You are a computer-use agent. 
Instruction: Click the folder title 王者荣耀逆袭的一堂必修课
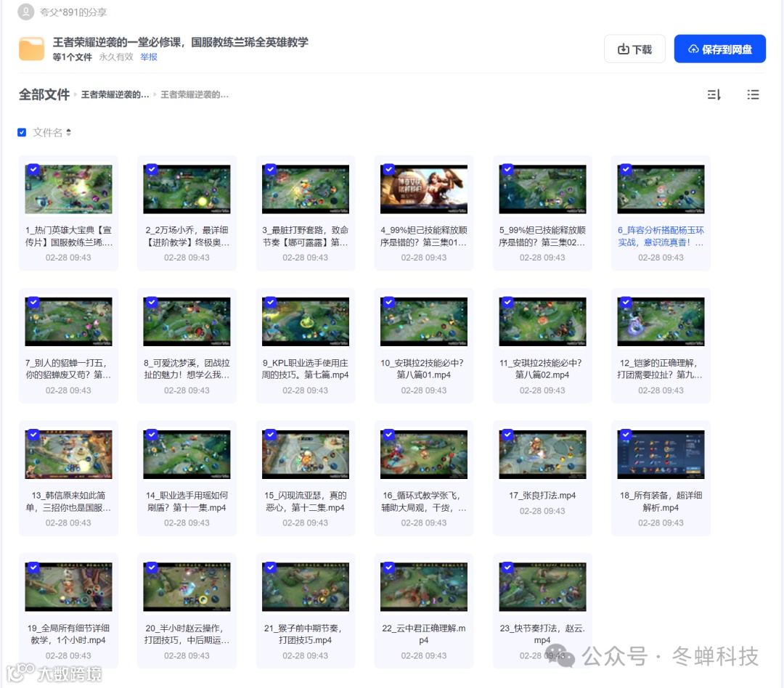pos(181,42)
